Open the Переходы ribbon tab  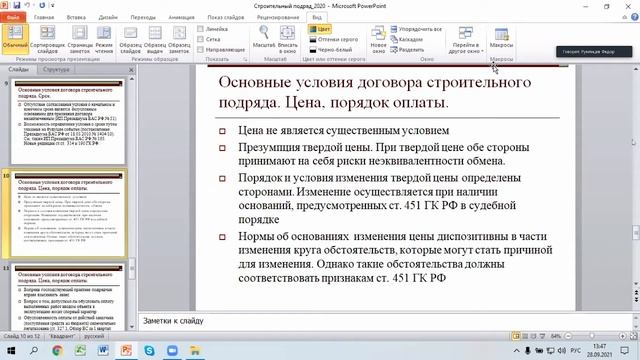[143, 17]
